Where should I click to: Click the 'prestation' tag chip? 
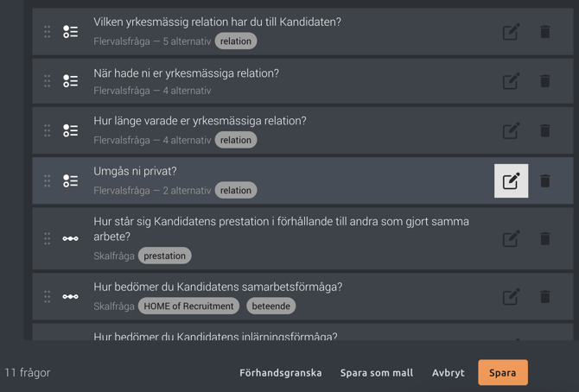[165, 256]
